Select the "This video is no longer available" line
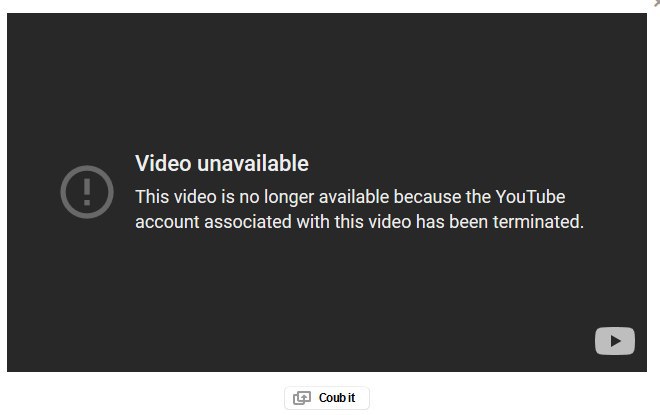The height and width of the screenshot is (415, 660). (x=350, y=197)
